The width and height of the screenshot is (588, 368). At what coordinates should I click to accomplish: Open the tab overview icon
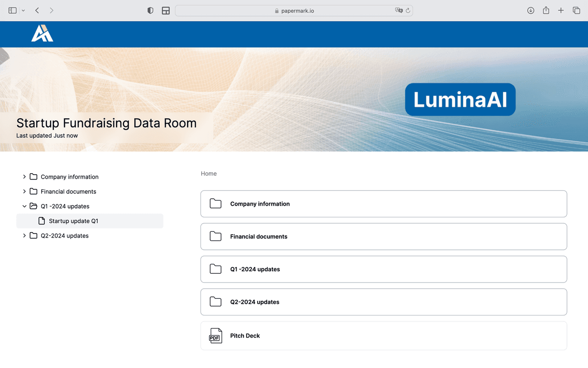click(576, 10)
